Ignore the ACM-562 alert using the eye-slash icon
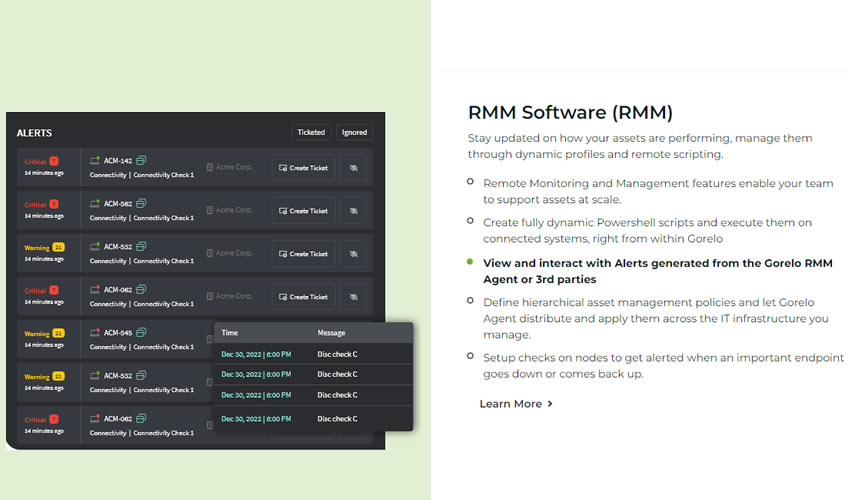The width and height of the screenshot is (850, 500). coord(353,210)
